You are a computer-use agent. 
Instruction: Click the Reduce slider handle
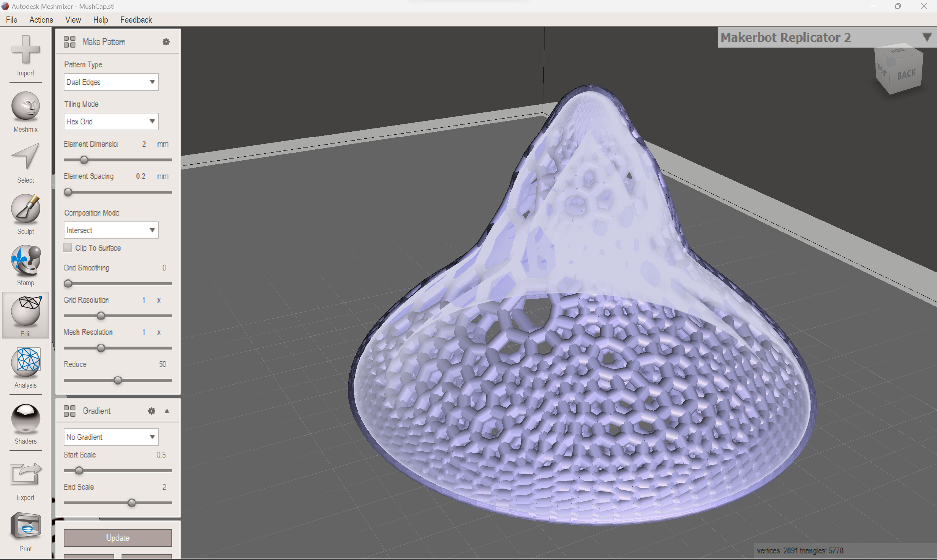tap(118, 380)
